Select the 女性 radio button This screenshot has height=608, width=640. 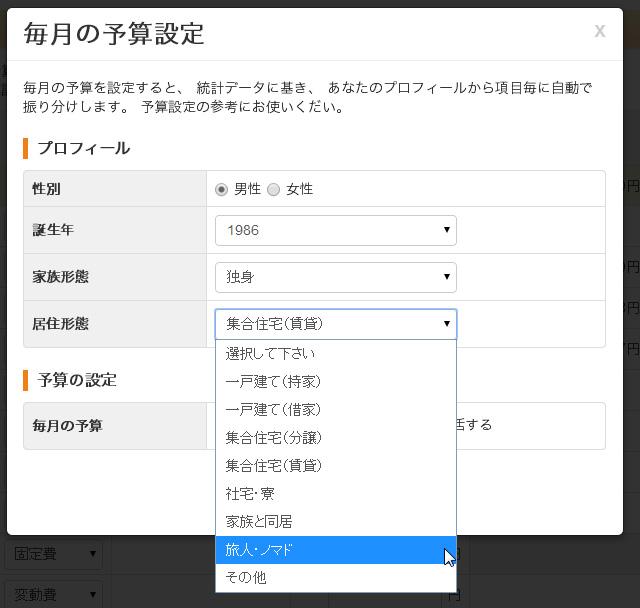click(x=273, y=189)
